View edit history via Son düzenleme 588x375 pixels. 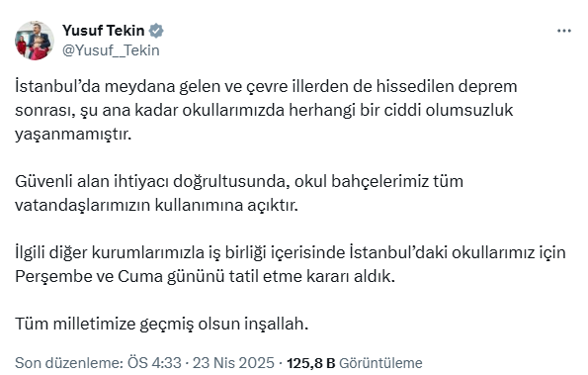pyautogui.click(x=69, y=363)
